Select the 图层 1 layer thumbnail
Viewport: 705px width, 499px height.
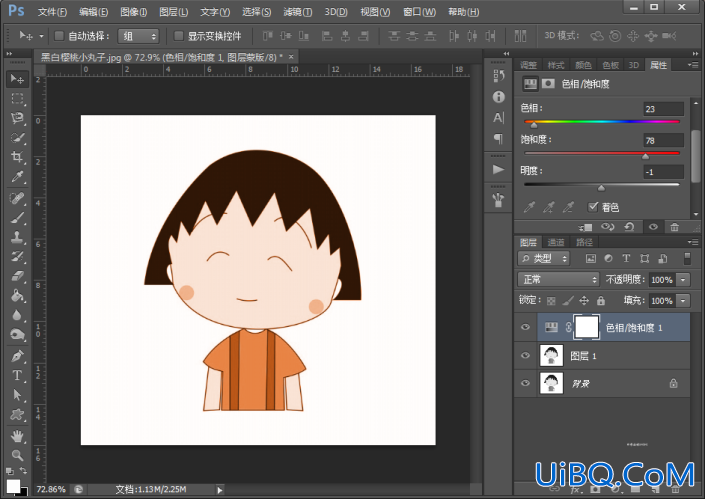551,356
